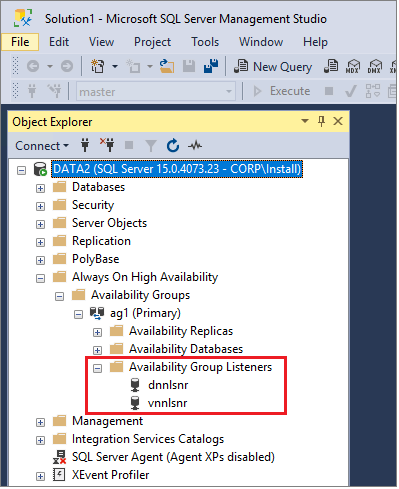The width and height of the screenshot is (399, 489).
Task: Open the View menu
Action: 101,42
